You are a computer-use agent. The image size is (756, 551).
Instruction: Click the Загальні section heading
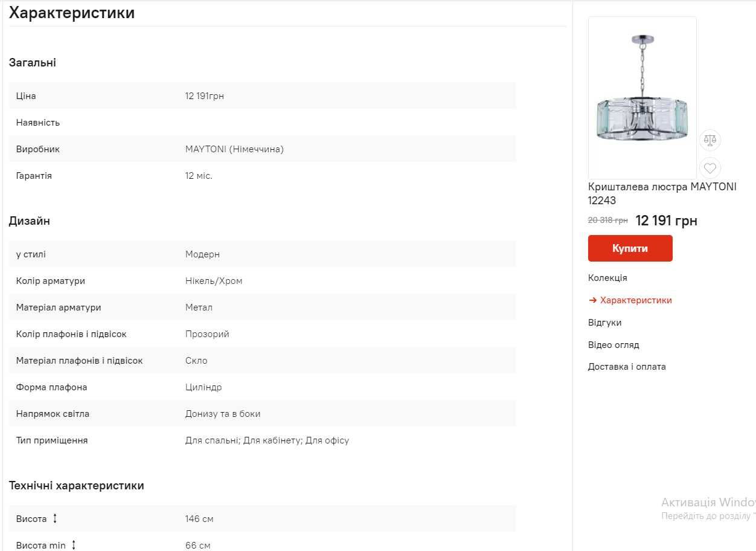coord(33,63)
